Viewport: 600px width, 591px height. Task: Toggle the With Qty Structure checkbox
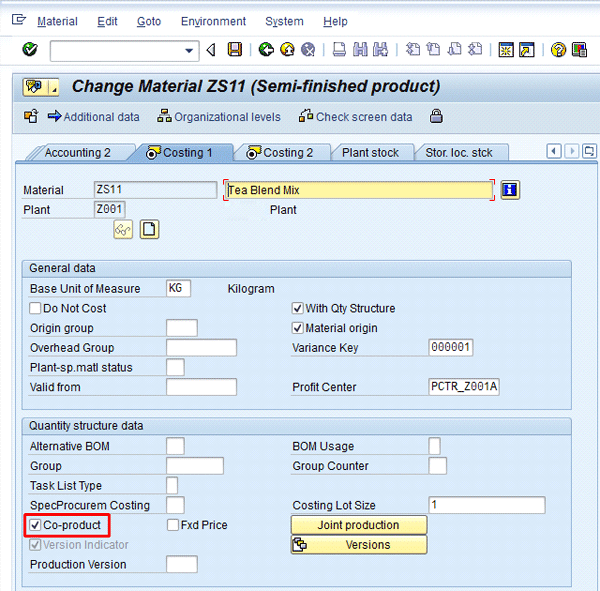(x=297, y=308)
